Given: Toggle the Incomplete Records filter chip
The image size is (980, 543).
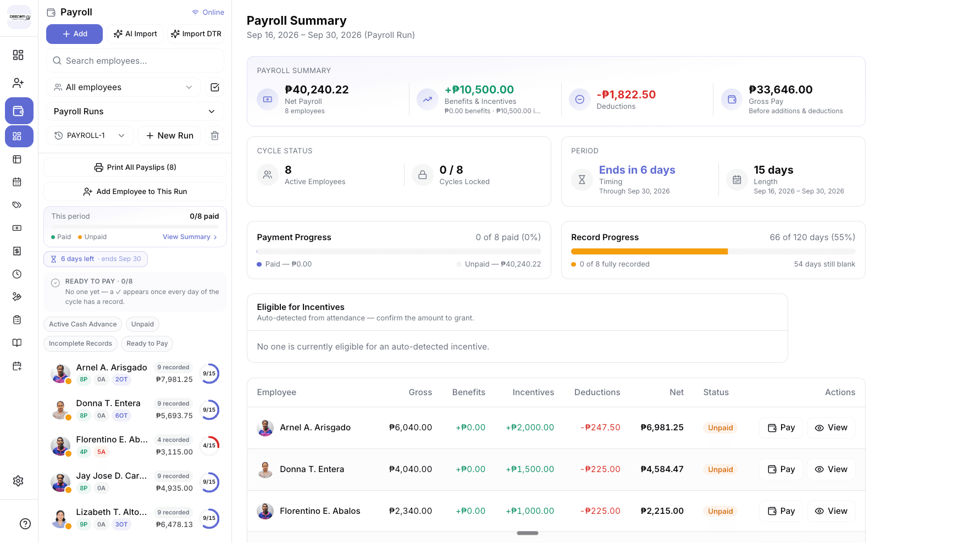Looking at the screenshot, I should tap(80, 343).
